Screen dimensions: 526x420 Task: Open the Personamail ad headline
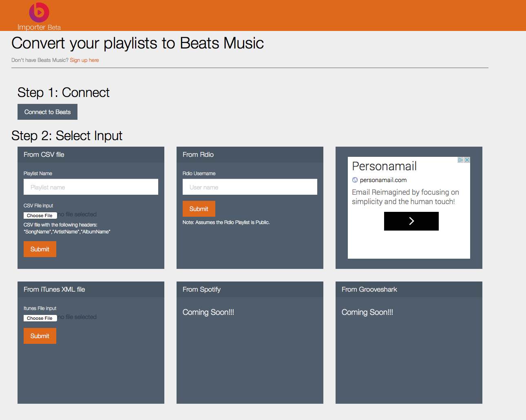(384, 166)
